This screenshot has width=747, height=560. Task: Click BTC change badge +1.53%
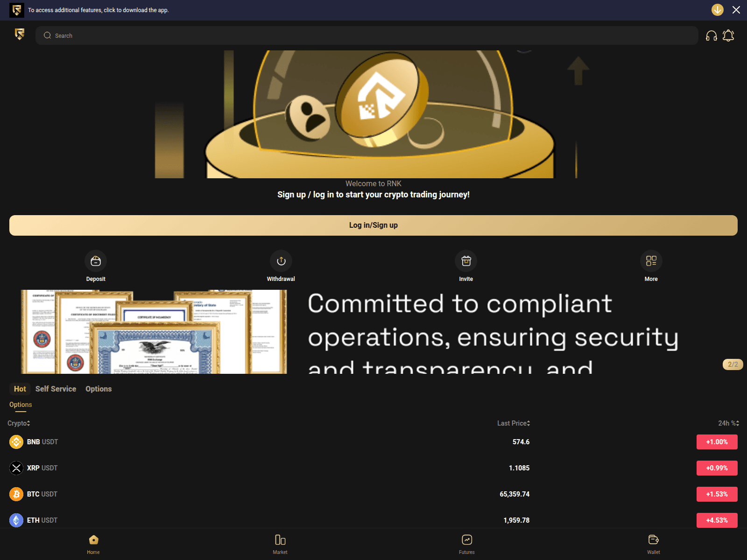tap(717, 494)
